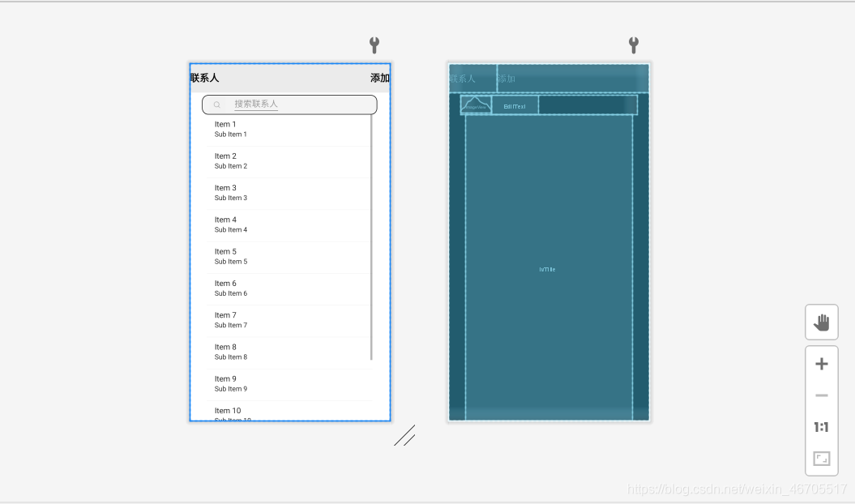This screenshot has width=855, height=504.
Task: Select the 添加 element in the blueprint
Action: click(x=572, y=79)
